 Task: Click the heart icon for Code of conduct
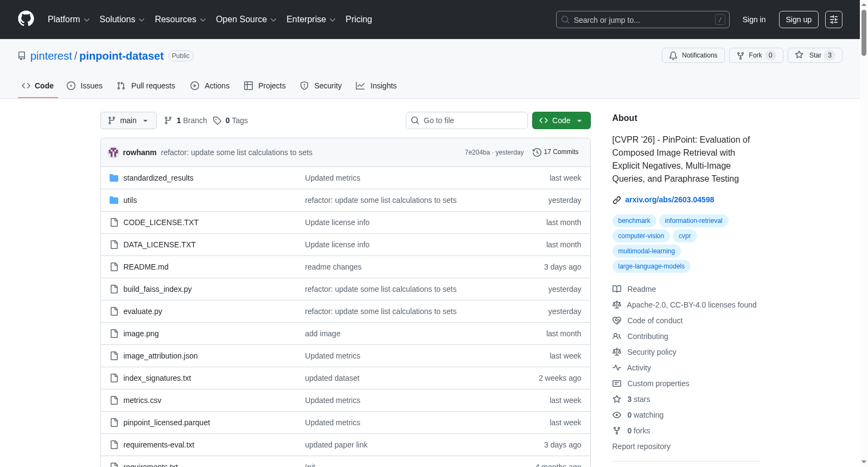(x=617, y=321)
